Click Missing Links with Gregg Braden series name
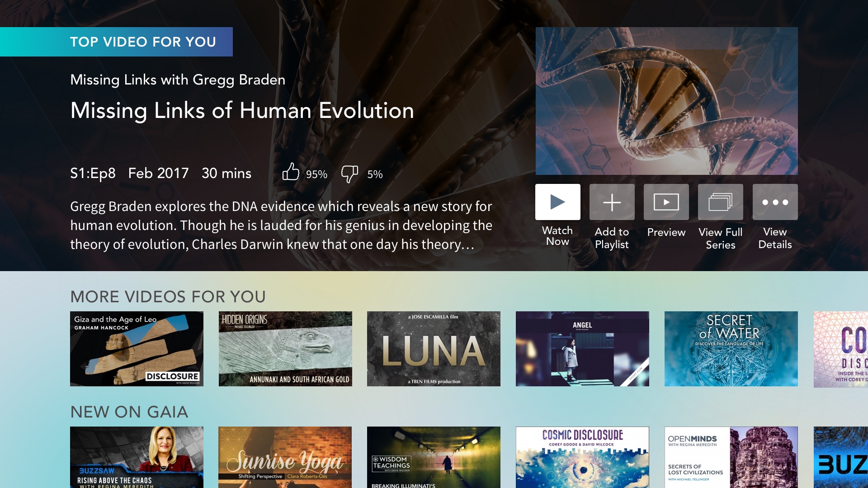Viewport: 868px width, 488px height. (178, 80)
